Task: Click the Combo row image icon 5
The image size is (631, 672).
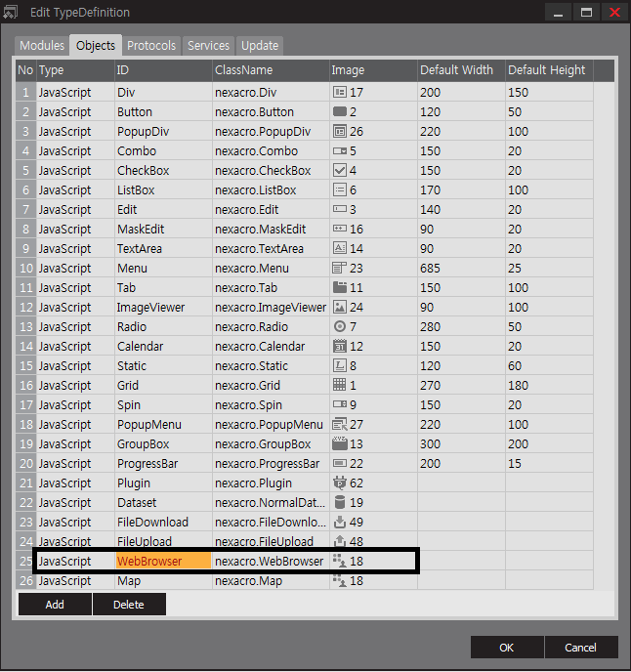Action: coord(340,150)
